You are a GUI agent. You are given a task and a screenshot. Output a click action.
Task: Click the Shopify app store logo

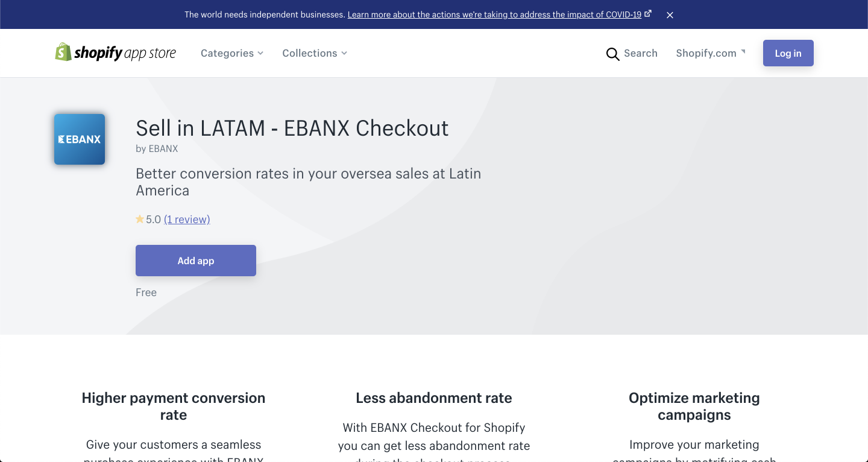click(116, 53)
